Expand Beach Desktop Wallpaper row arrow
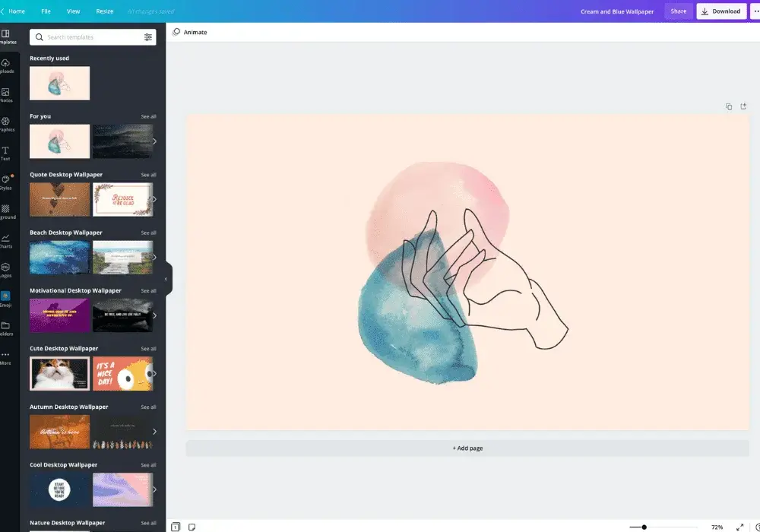This screenshot has width=760, height=532. (x=154, y=258)
